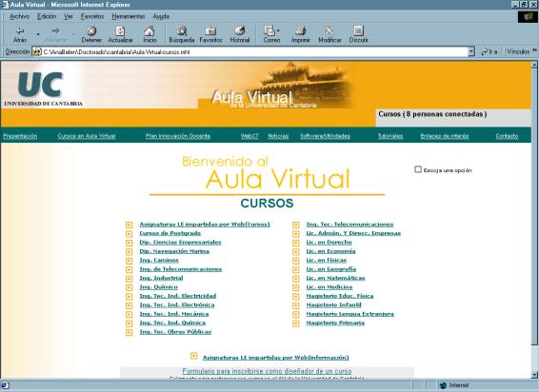This screenshot has width=539, height=392.
Task: Click the bullet icon beside Lic. en Derecho
Action: click(x=296, y=243)
